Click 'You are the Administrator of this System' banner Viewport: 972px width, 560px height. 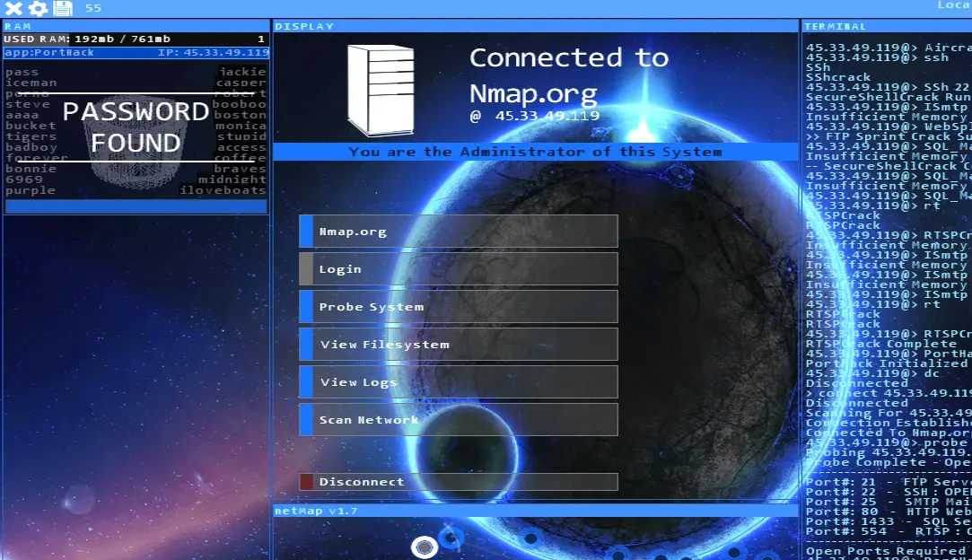tap(535, 152)
